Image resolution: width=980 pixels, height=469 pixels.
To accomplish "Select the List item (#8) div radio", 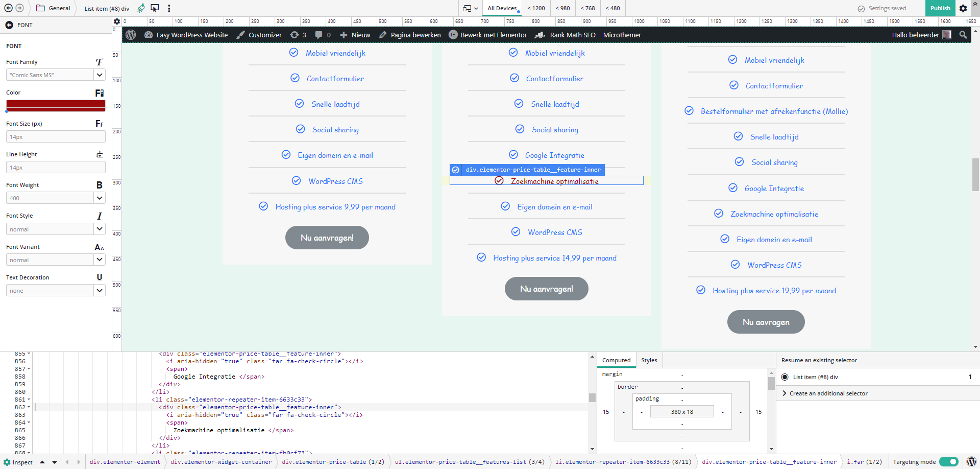I will (785, 377).
